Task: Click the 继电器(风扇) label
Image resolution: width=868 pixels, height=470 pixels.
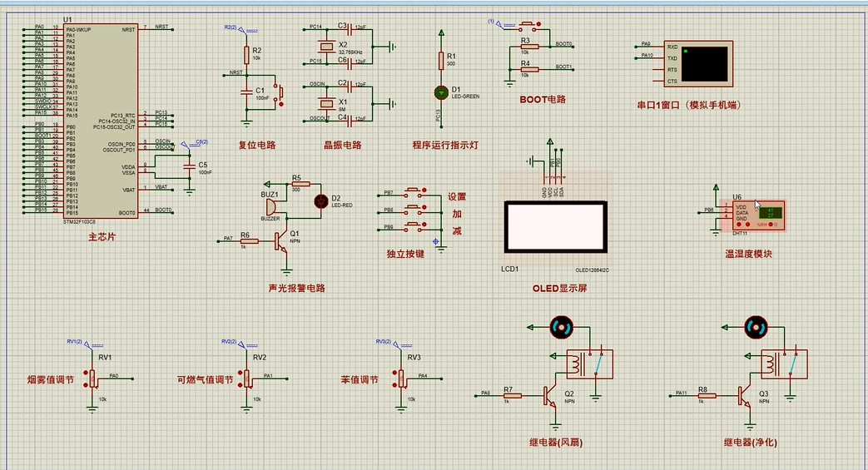Action: click(556, 443)
